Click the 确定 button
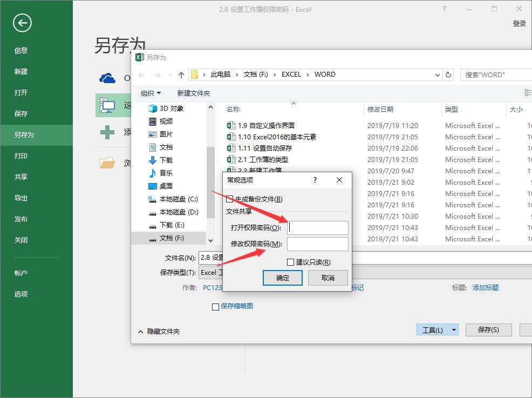Image resolution: width=532 pixels, height=398 pixels. (x=283, y=278)
